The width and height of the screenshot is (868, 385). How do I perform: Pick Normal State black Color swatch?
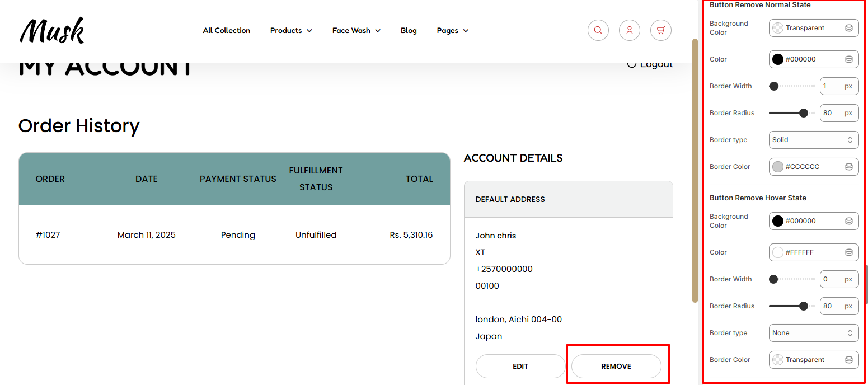[x=777, y=59]
